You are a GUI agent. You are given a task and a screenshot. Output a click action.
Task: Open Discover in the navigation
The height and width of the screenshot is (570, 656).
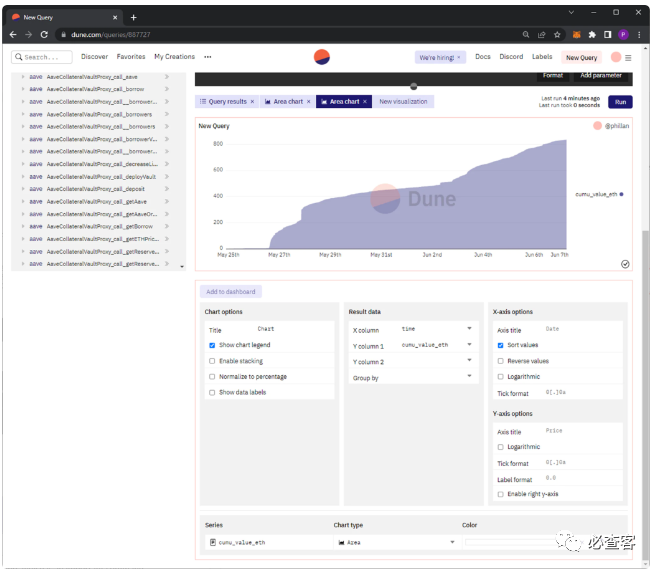[x=94, y=56]
